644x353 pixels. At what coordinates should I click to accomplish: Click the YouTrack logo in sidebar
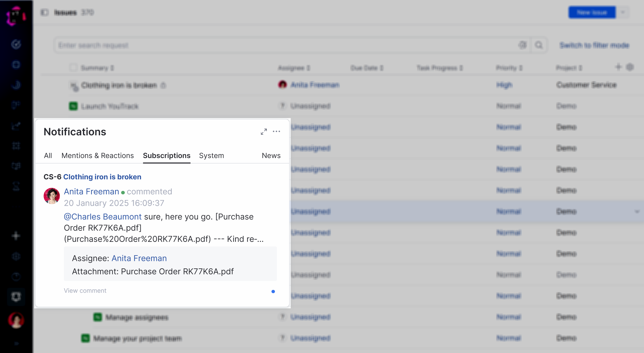16,15
